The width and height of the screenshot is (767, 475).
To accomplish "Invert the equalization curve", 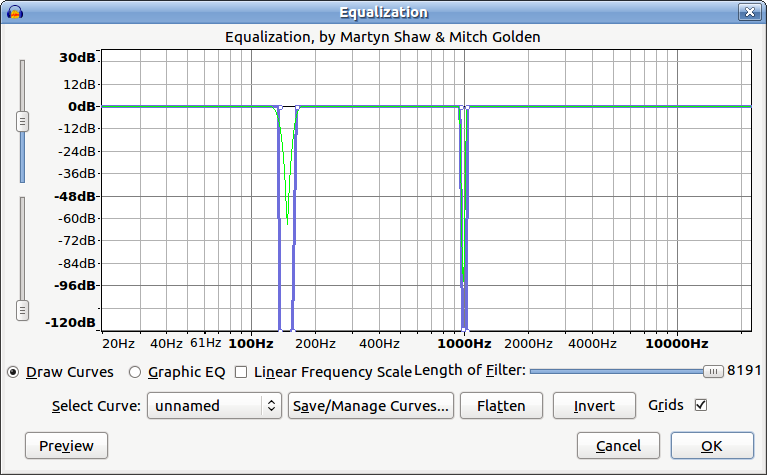I will click(594, 406).
